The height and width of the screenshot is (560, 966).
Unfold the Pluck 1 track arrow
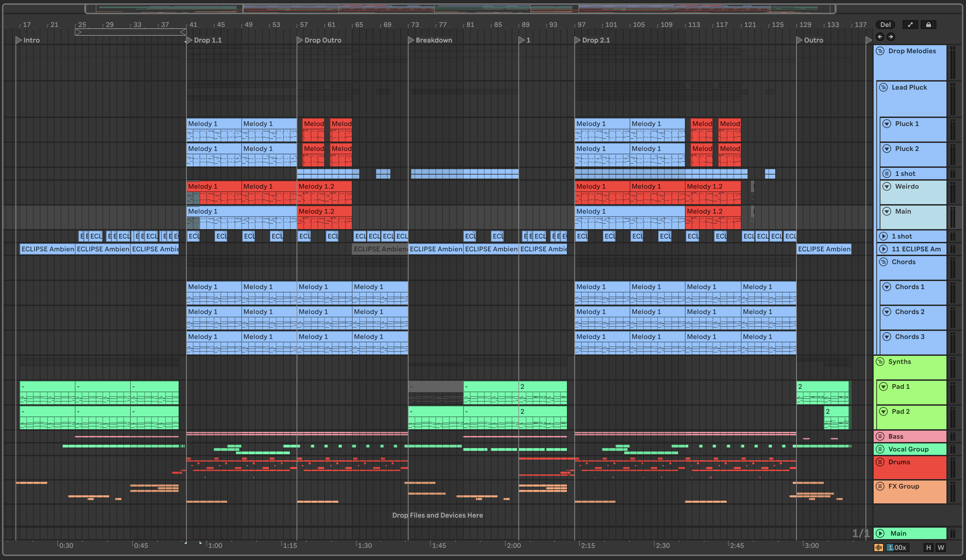[x=887, y=124]
